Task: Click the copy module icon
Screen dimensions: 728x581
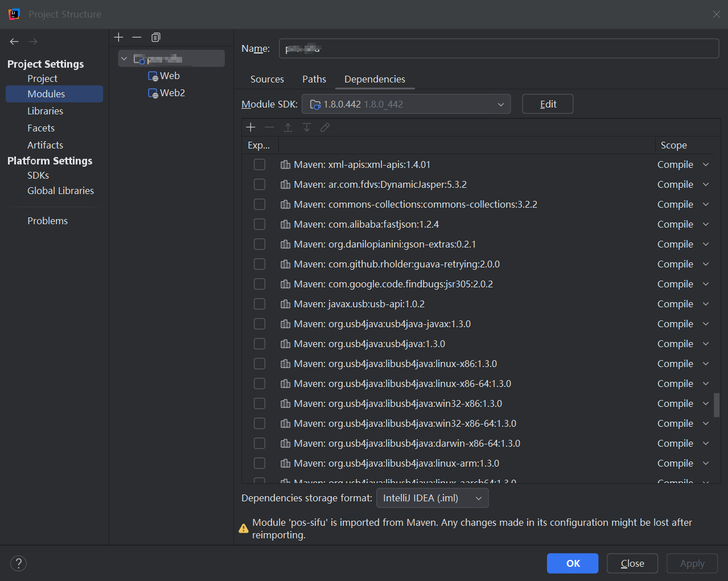Action: coord(155,38)
